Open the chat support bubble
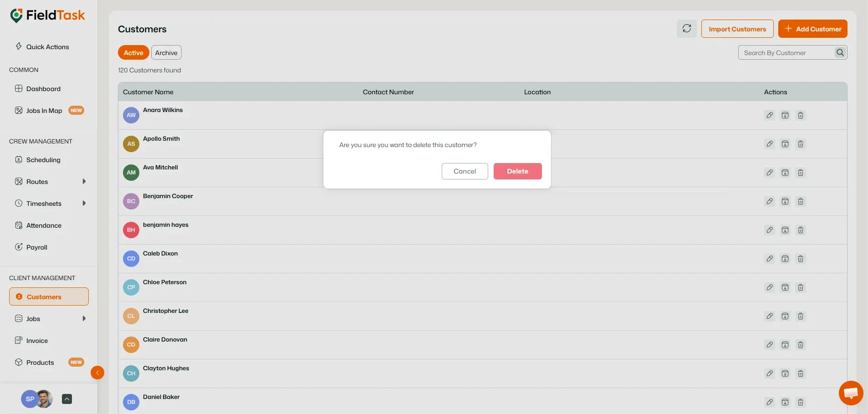The image size is (868, 414). pos(851,393)
